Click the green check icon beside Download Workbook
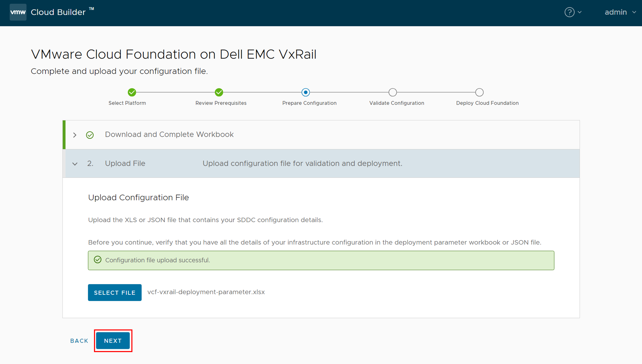 pyautogui.click(x=90, y=135)
